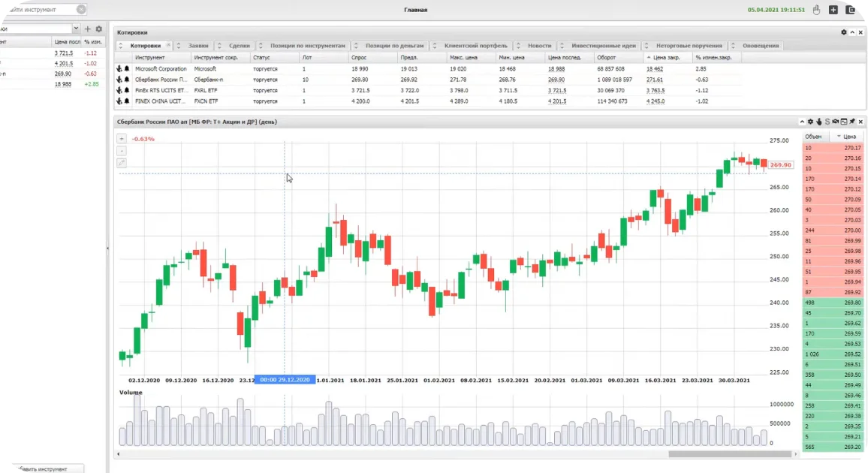Toggle the order-book window icon in the chart header
The image size is (868, 473).
click(x=844, y=122)
